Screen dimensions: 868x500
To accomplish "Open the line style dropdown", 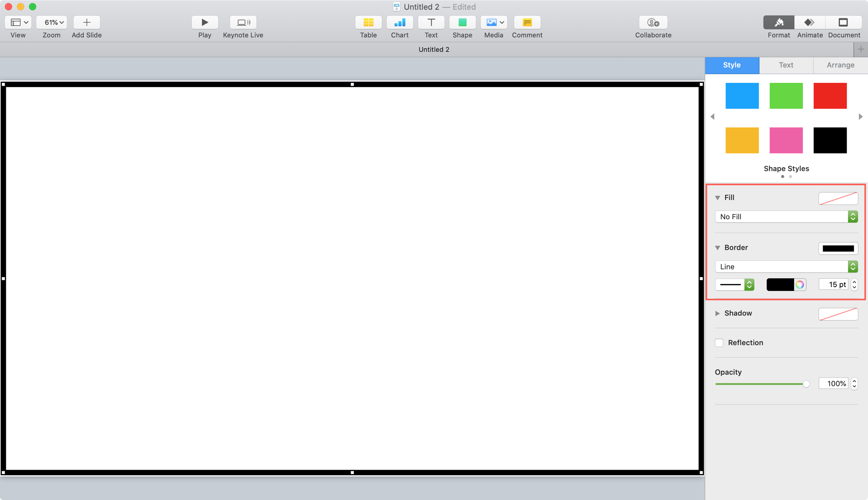I will coord(735,284).
